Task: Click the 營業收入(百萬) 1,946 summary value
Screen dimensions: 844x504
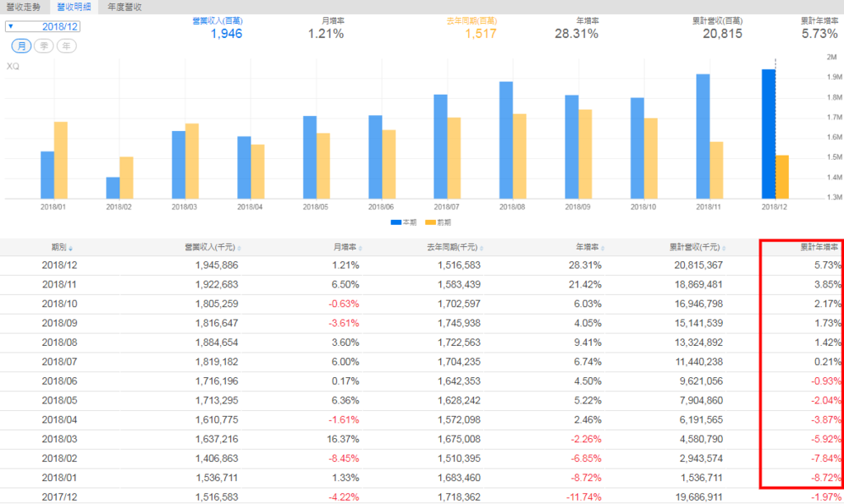Action: coord(226,34)
